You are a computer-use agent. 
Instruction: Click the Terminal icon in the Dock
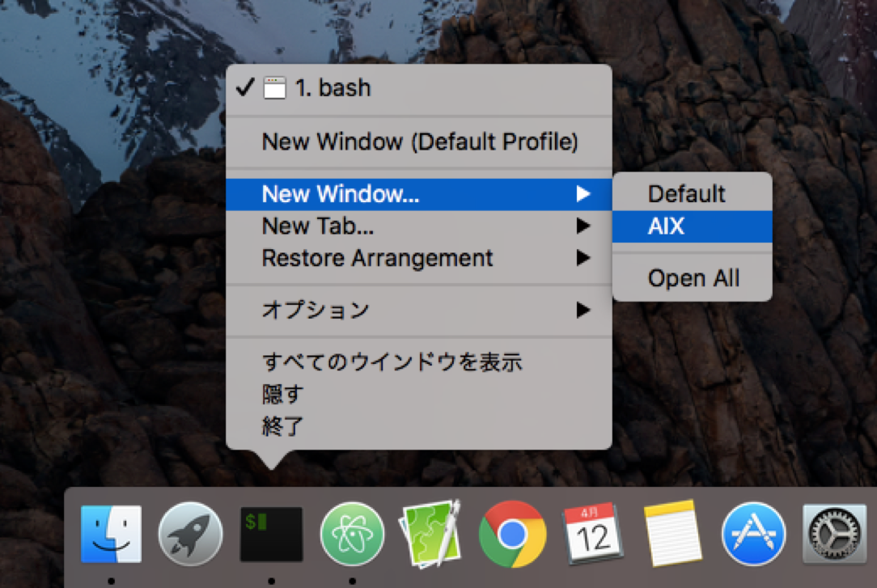pyautogui.click(x=270, y=534)
